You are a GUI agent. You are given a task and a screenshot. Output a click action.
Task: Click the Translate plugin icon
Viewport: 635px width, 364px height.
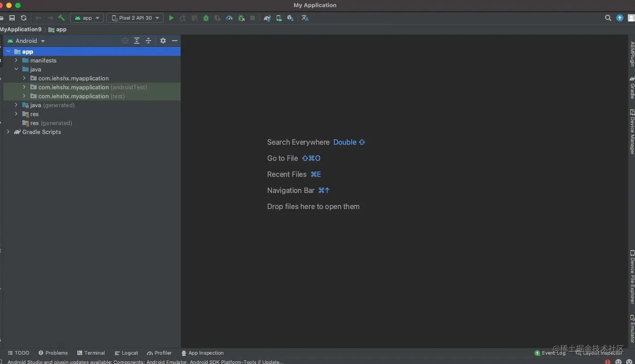point(305,18)
